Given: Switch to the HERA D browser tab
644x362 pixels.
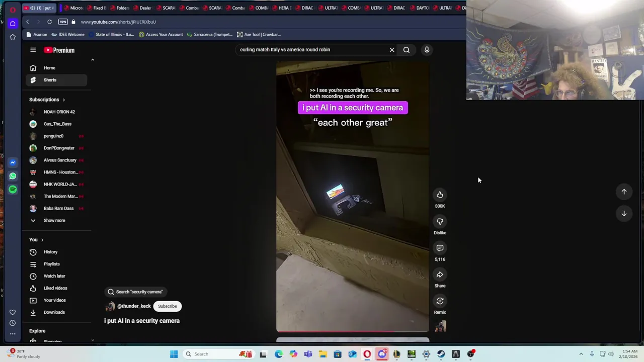Looking at the screenshot, I should coord(281,8).
